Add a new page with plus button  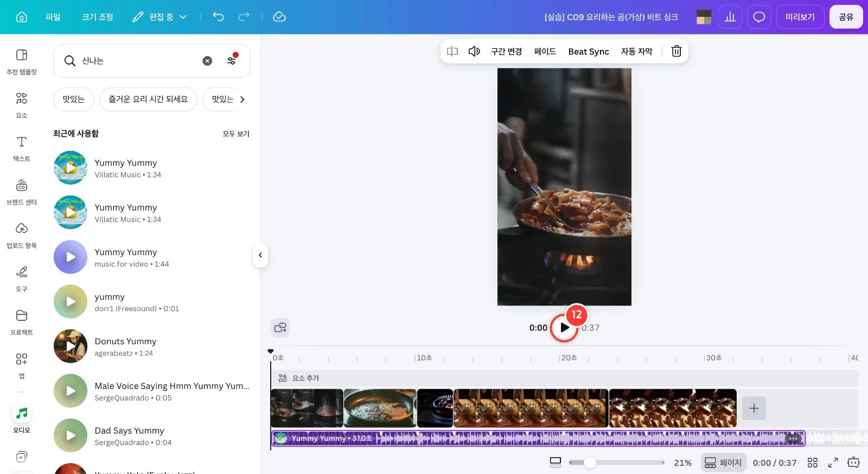(x=754, y=408)
